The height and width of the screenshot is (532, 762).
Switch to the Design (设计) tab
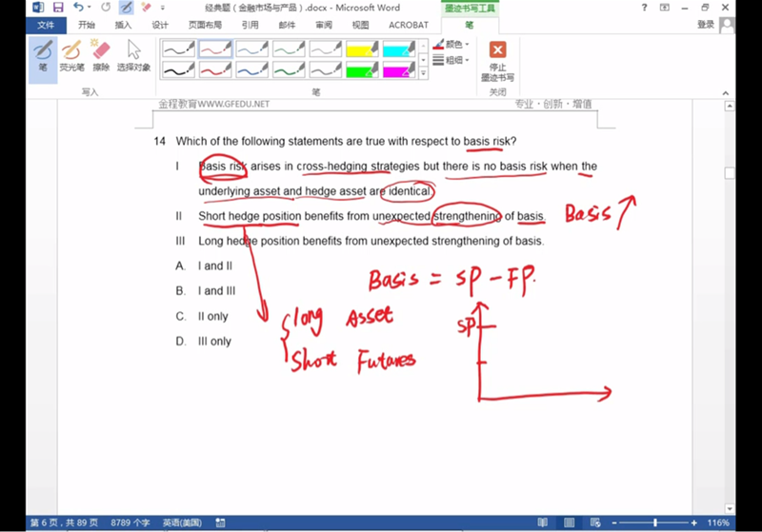coord(160,25)
